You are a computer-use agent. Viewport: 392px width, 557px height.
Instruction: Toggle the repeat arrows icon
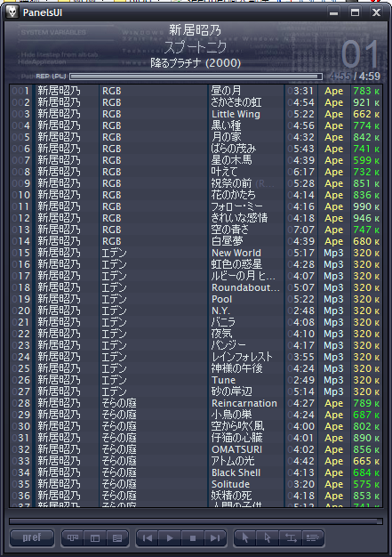tap(291, 537)
